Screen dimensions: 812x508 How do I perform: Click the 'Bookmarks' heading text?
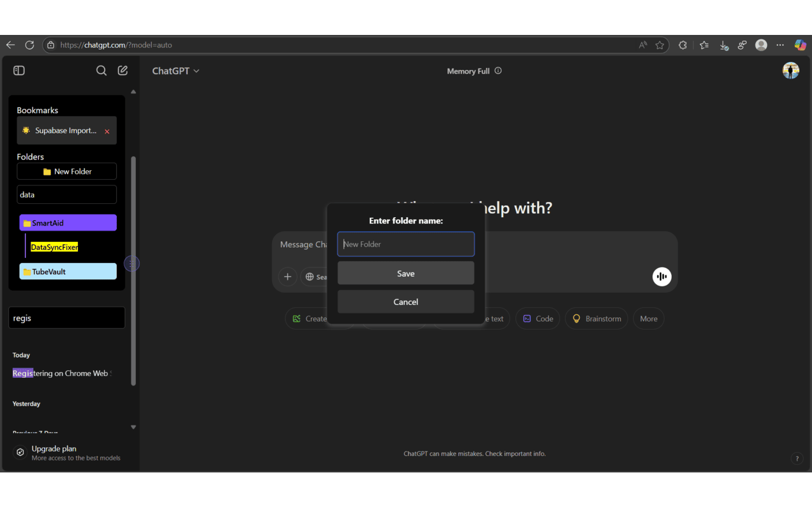click(x=37, y=110)
